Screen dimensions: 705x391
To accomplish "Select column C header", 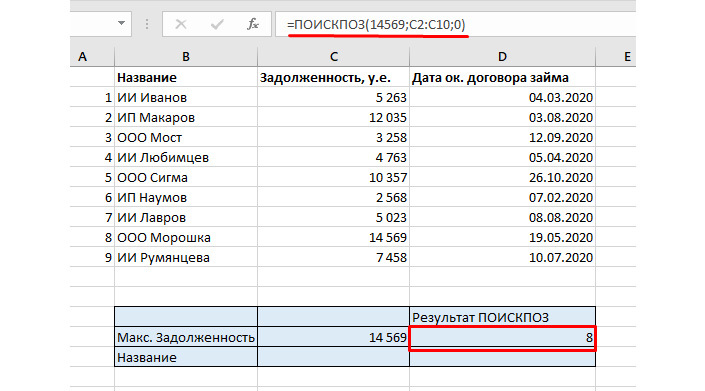I will tap(334, 57).
